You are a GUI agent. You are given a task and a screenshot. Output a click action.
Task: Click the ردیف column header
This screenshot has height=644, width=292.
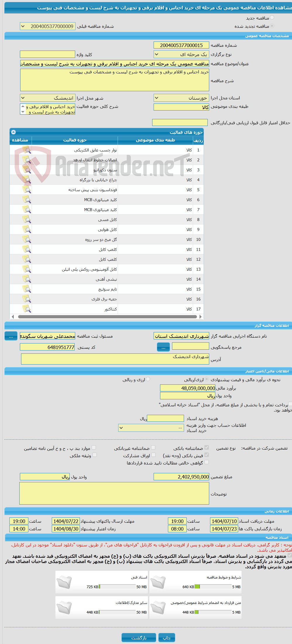(198, 140)
